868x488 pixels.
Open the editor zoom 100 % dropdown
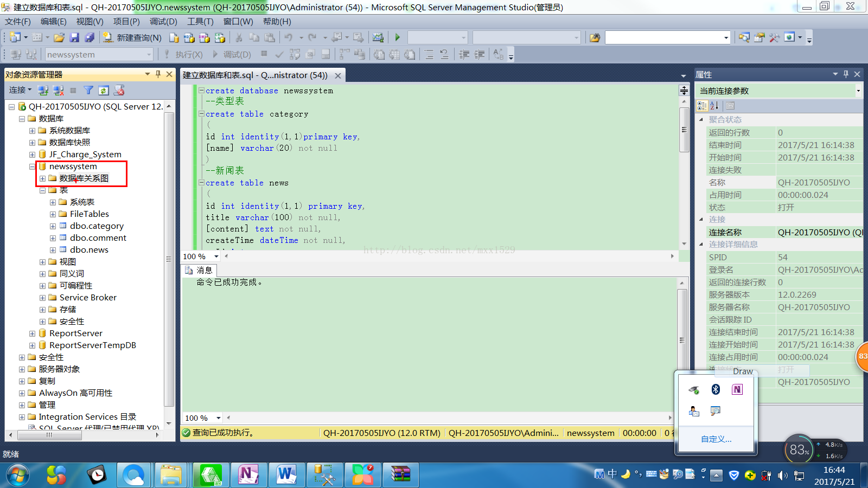(x=216, y=256)
